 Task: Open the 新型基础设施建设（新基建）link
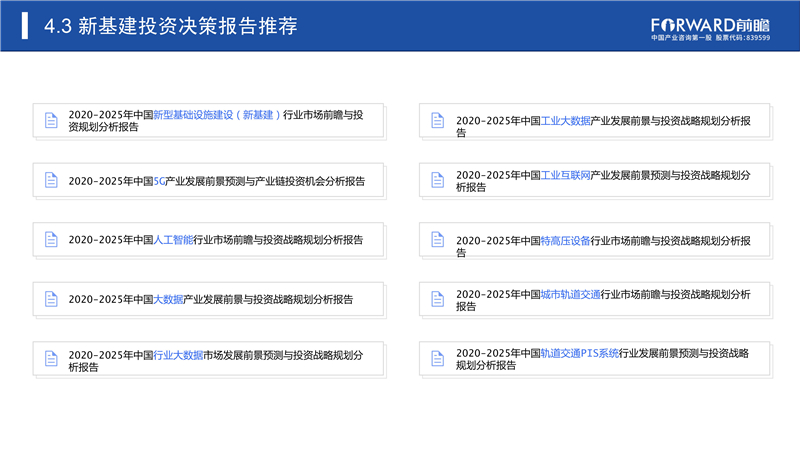coord(217,115)
